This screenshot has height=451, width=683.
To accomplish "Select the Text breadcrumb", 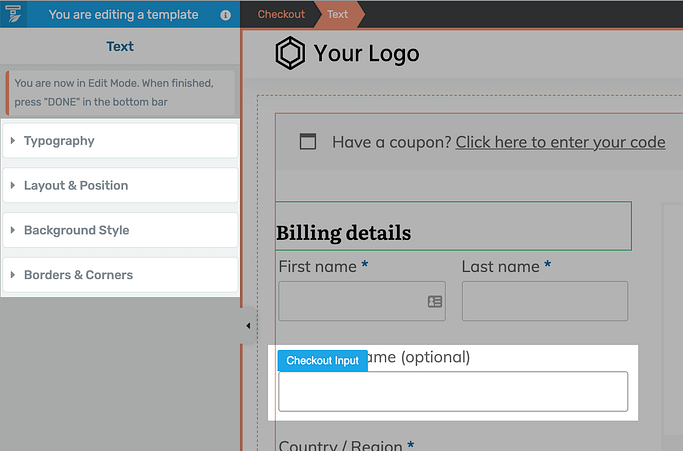I will [x=338, y=15].
